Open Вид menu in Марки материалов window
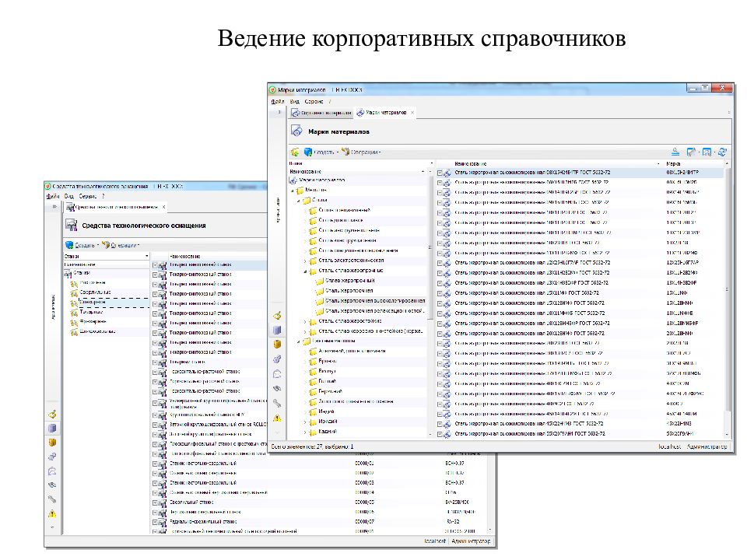747x560 pixels. pyautogui.click(x=294, y=101)
